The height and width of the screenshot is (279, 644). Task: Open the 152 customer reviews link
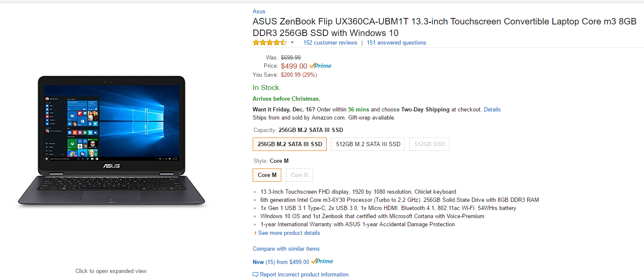(x=330, y=42)
